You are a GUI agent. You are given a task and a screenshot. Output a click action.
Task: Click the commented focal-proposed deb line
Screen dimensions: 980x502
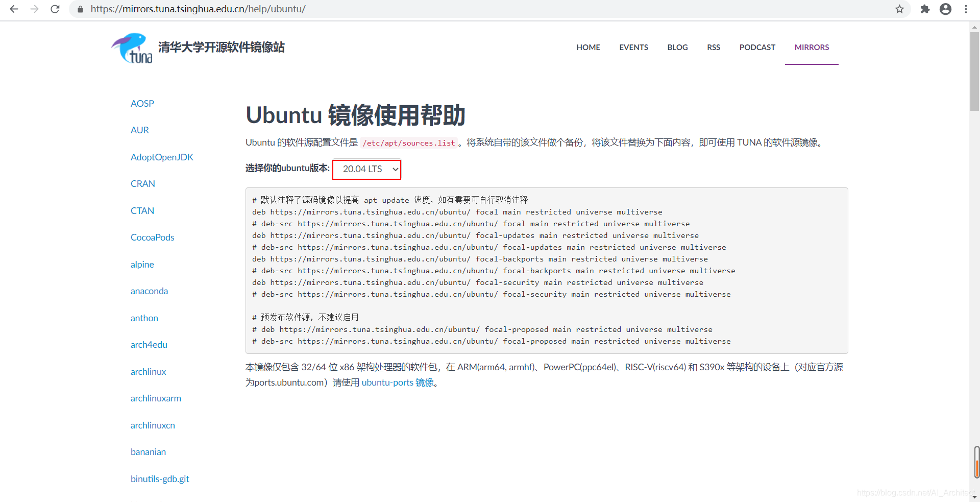coord(482,329)
